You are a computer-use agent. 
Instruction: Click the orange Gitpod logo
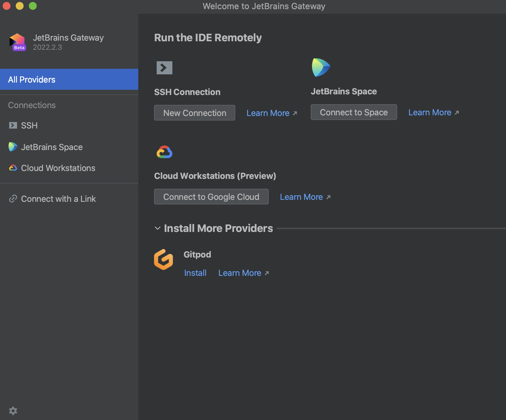coord(164,259)
